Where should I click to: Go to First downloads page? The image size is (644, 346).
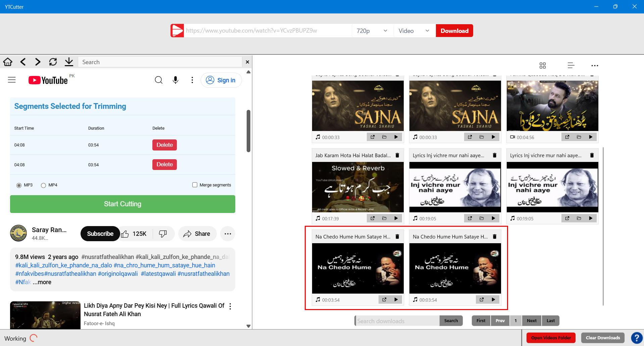[481, 321]
